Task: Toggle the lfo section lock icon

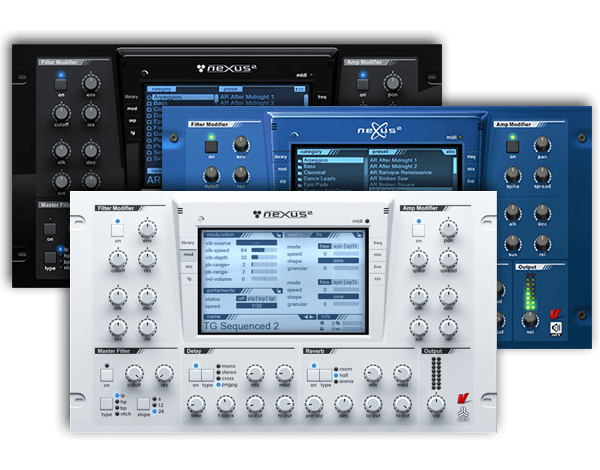Action: (358, 235)
